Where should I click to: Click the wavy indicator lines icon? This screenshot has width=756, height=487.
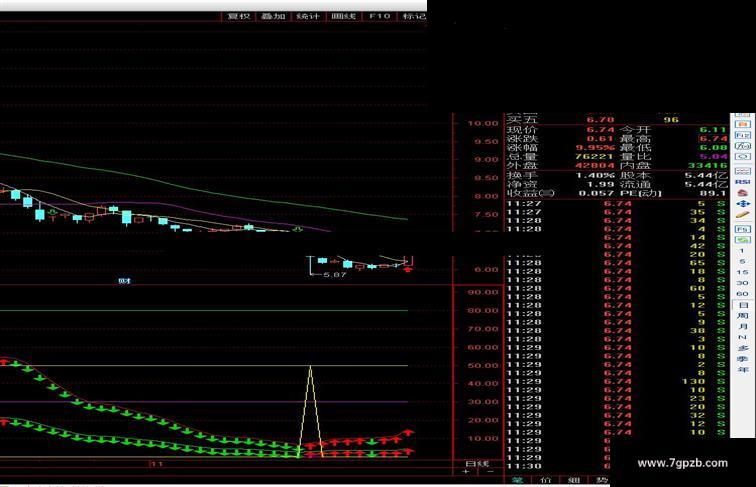tap(742, 171)
